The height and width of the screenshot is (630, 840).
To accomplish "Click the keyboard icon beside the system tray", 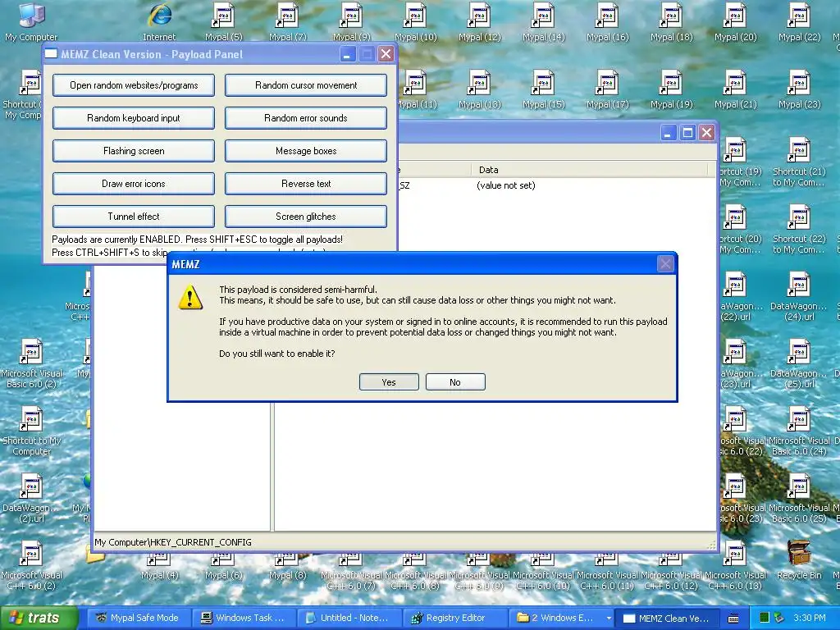I will pos(733,619).
